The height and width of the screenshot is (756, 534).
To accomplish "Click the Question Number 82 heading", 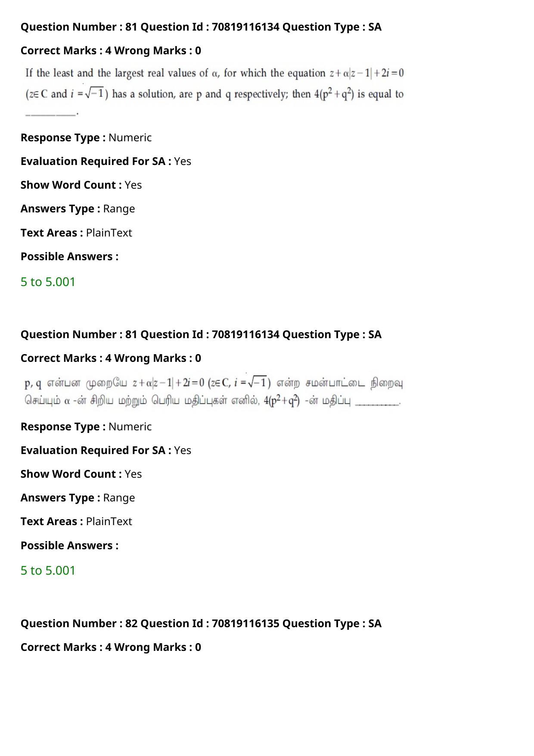I will (x=201, y=623).
